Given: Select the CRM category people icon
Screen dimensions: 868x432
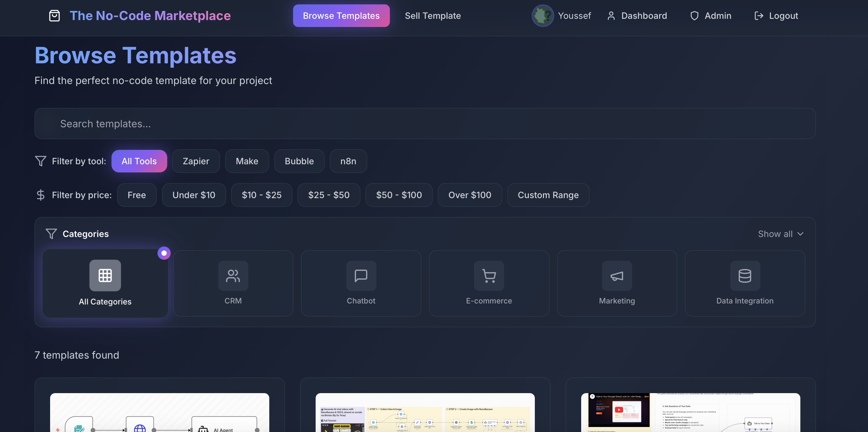Looking at the screenshot, I should [x=233, y=276].
